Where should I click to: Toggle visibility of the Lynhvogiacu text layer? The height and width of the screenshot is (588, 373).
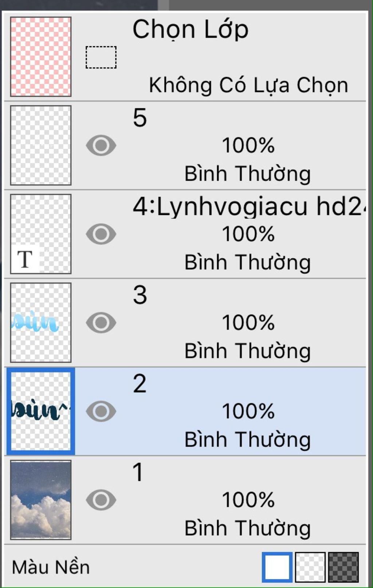click(101, 234)
